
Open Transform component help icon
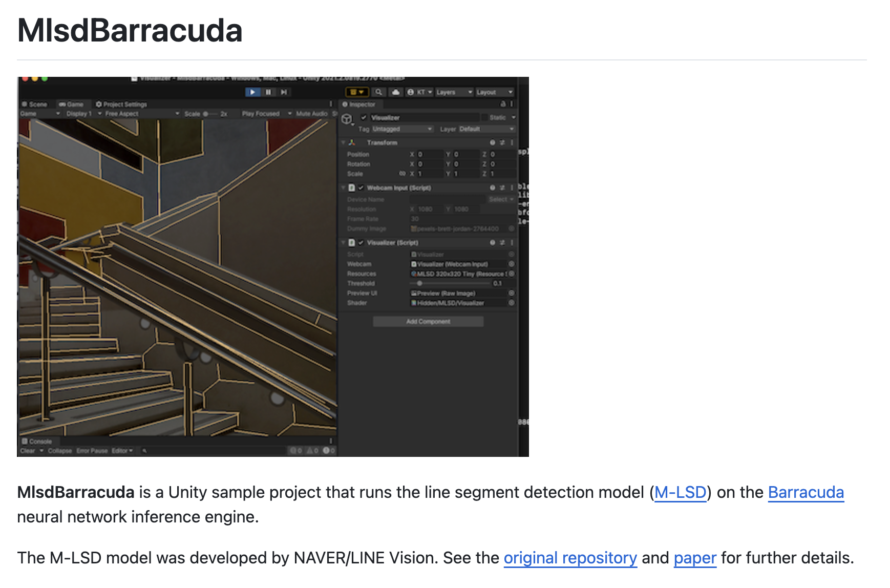[492, 142]
